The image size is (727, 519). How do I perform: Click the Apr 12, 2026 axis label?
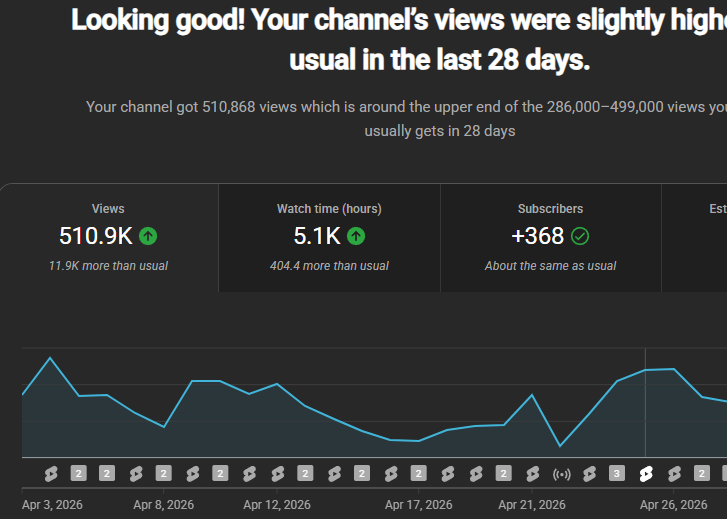click(277, 505)
